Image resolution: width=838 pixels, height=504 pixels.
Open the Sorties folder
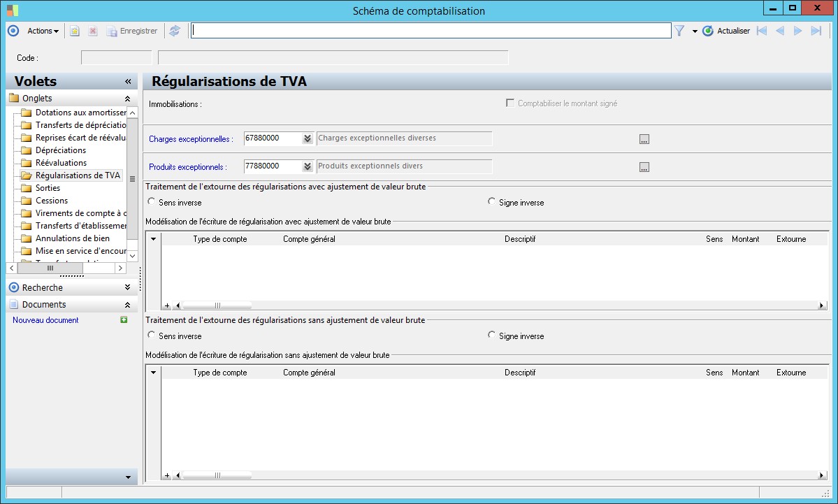point(41,188)
